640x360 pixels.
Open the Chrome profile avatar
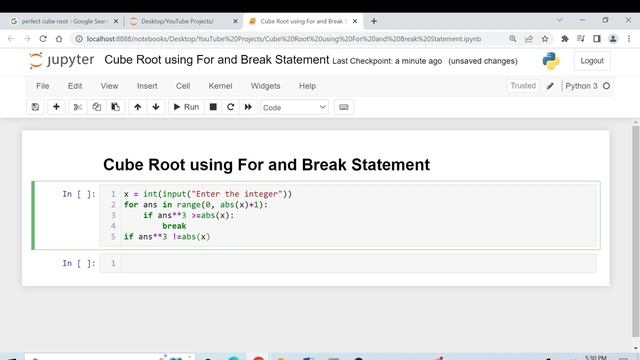coord(613,39)
